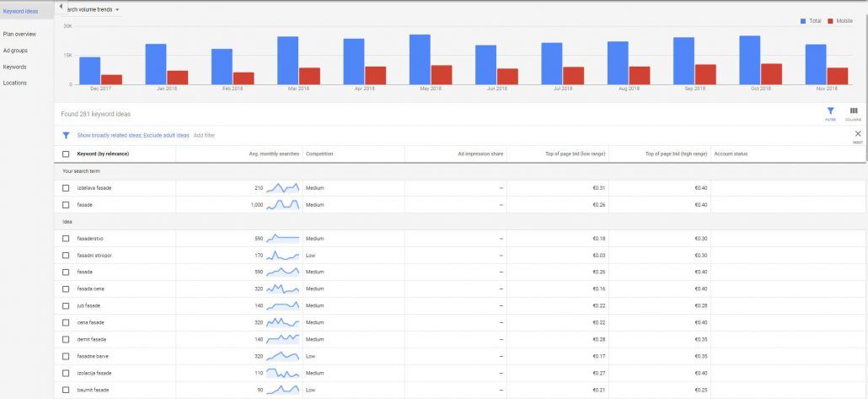Sort by Competition column header
This screenshot has height=399, width=868.
319,154
